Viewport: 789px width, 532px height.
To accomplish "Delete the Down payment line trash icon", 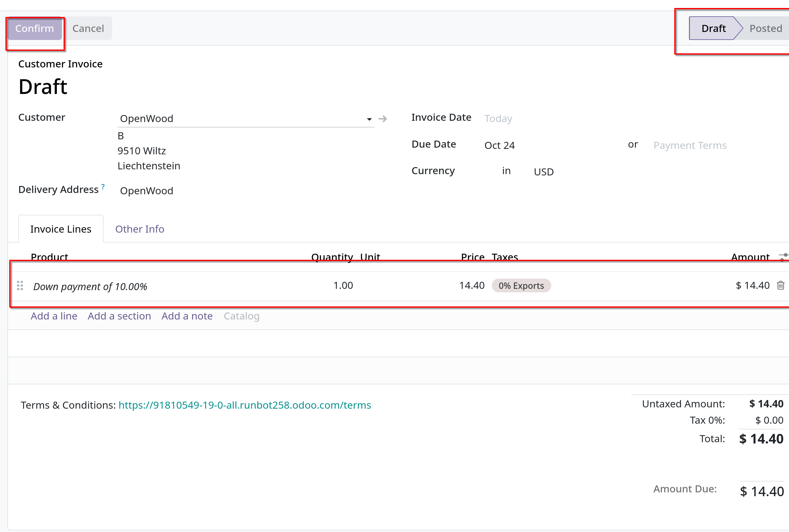I will pyautogui.click(x=780, y=285).
